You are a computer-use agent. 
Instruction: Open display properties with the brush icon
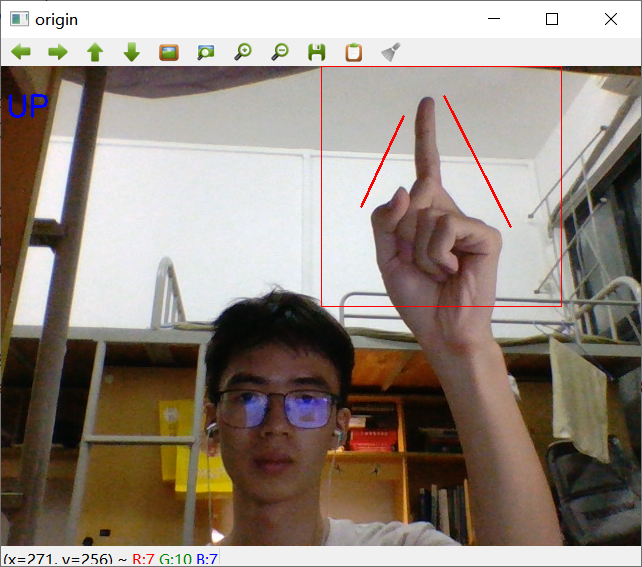[391, 52]
